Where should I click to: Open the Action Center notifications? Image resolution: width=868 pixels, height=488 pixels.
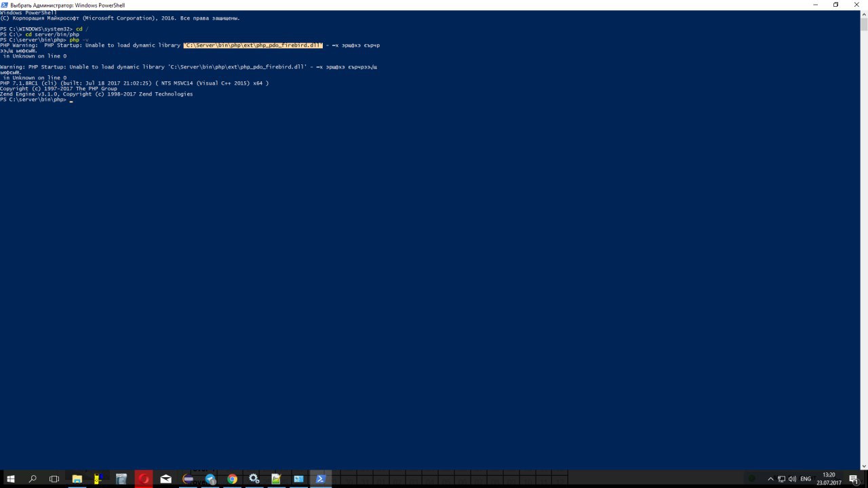point(854,479)
